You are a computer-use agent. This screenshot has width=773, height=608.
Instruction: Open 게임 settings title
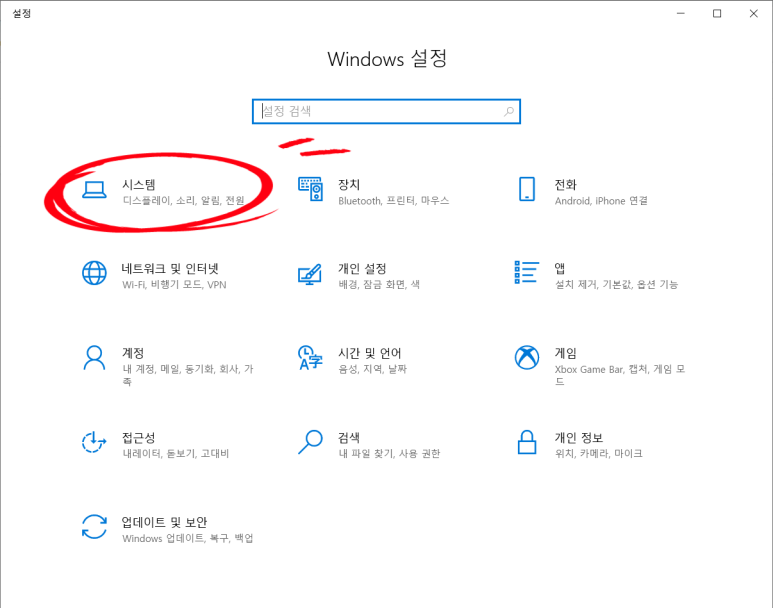[565, 353]
